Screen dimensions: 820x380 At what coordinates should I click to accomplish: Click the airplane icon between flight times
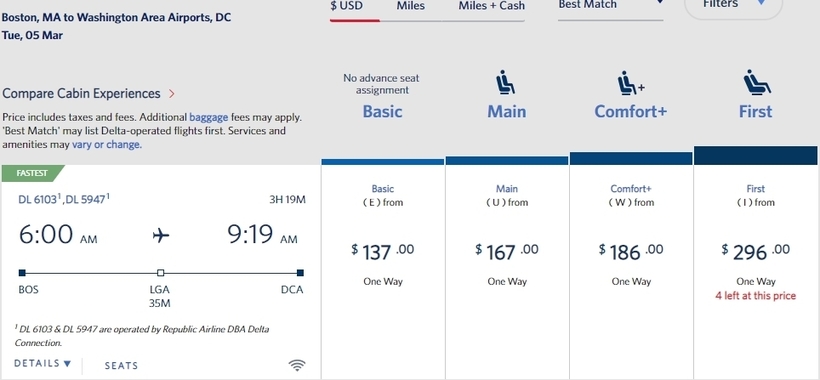click(x=161, y=235)
